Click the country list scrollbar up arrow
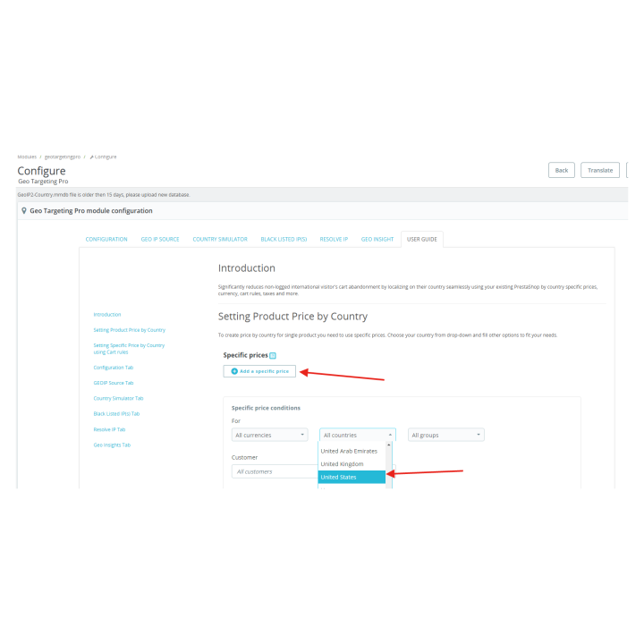This screenshot has height=644, width=644. point(388,445)
